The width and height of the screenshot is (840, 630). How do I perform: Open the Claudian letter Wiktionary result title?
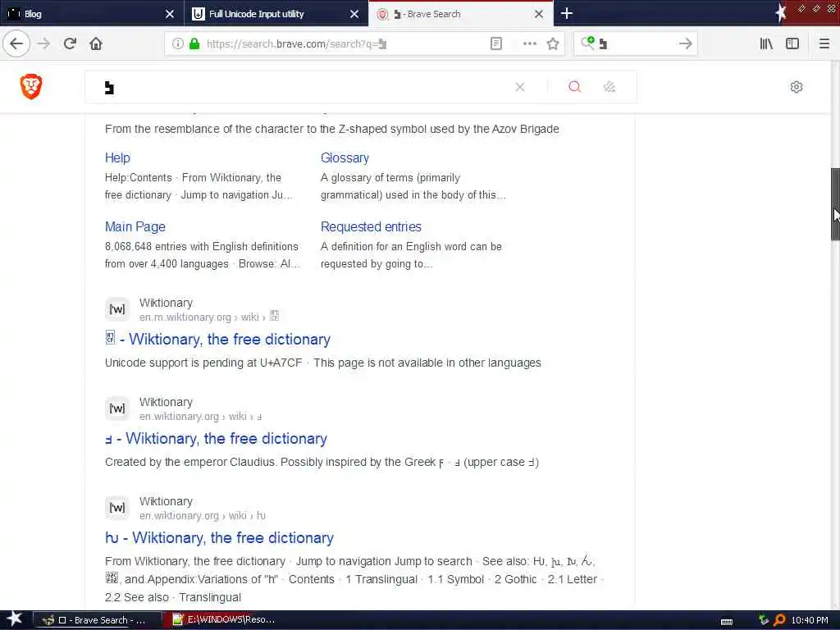click(x=216, y=438)
